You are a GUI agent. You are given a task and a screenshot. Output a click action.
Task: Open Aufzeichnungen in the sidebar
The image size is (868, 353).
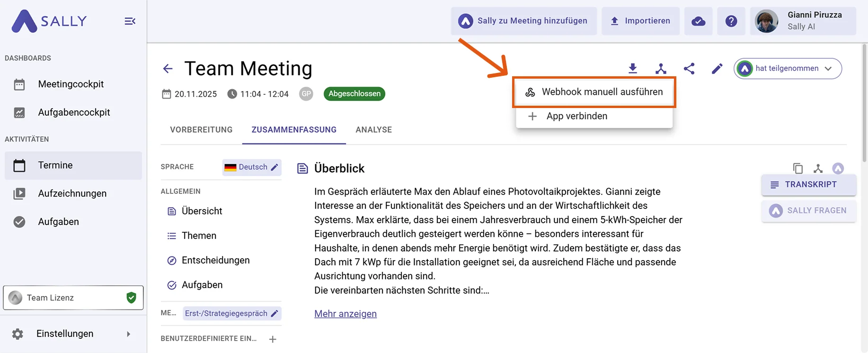tap(73, 193)
